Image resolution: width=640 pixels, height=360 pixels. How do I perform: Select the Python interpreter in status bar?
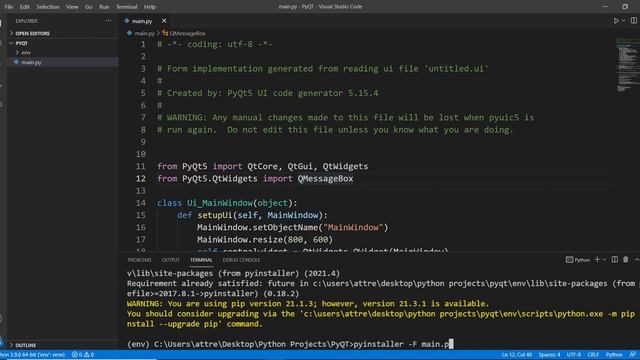pyautogui.click(x=33, y=355)
